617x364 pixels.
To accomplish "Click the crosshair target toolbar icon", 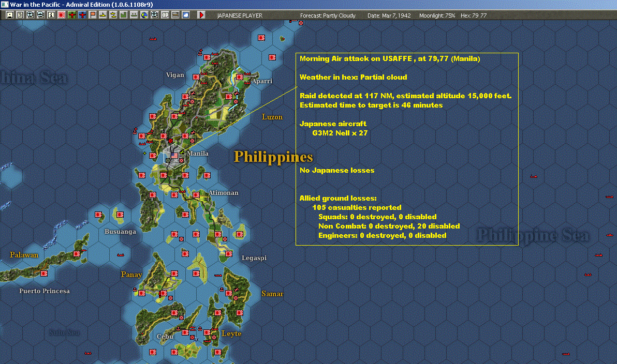I will 155,15.
